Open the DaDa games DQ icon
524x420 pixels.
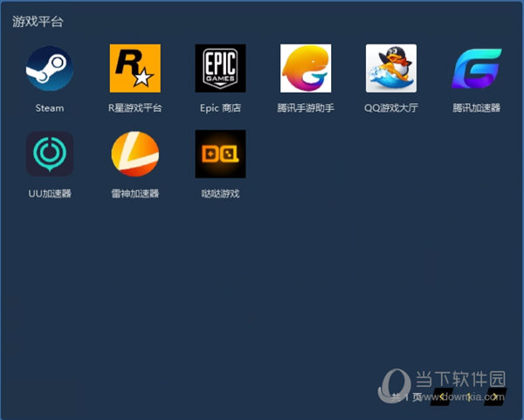click(x=221, y=154)
